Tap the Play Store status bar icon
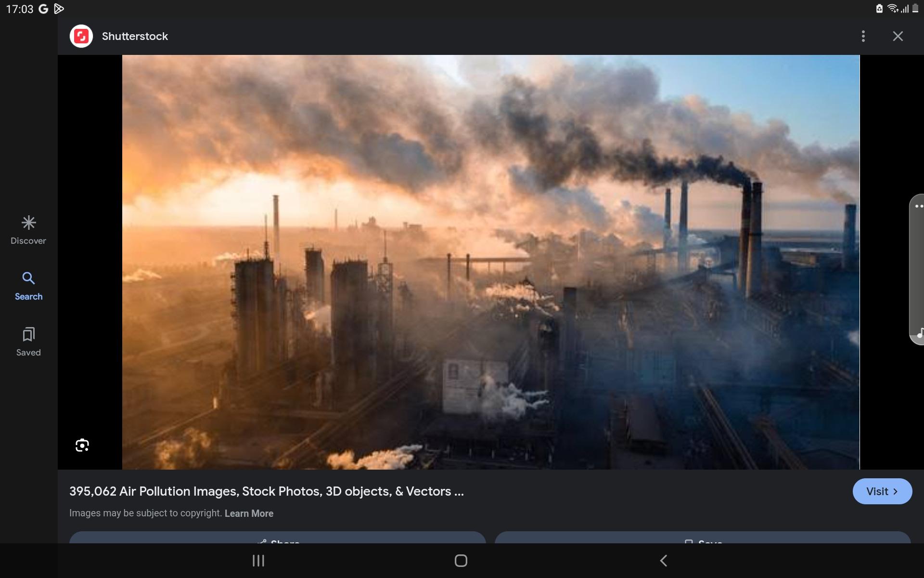Viewport: 924px width, 578px height. pyautogui.click(x=59, y=9)
